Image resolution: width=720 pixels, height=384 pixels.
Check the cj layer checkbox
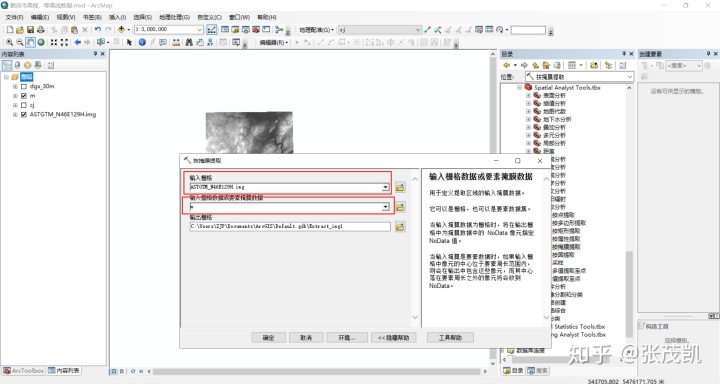coord(24,105)
